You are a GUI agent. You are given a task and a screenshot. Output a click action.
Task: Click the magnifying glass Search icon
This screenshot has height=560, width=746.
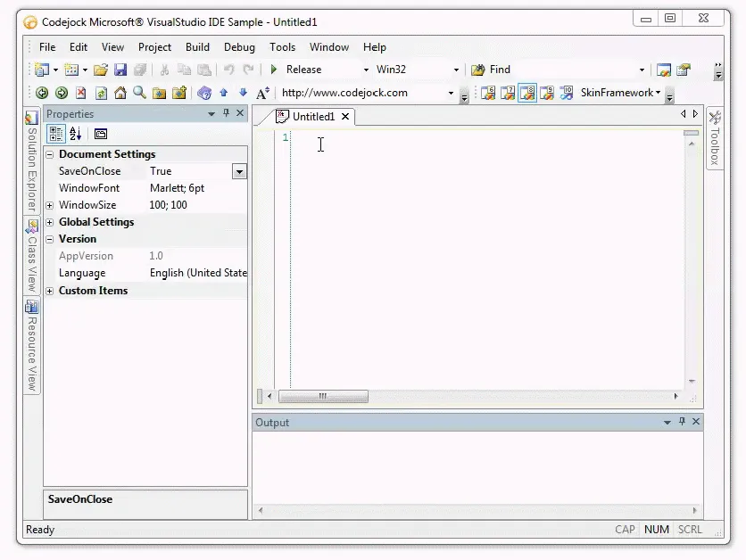(139, 93)
